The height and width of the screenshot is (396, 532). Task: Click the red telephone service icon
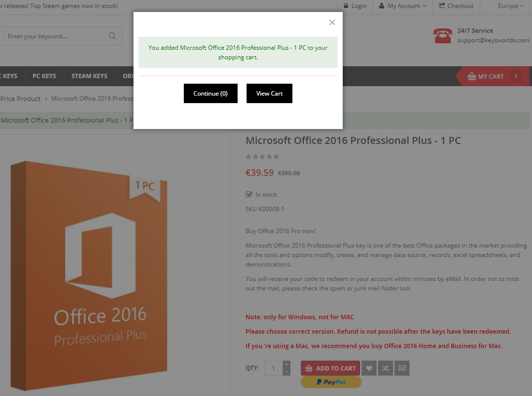[442, 36]
